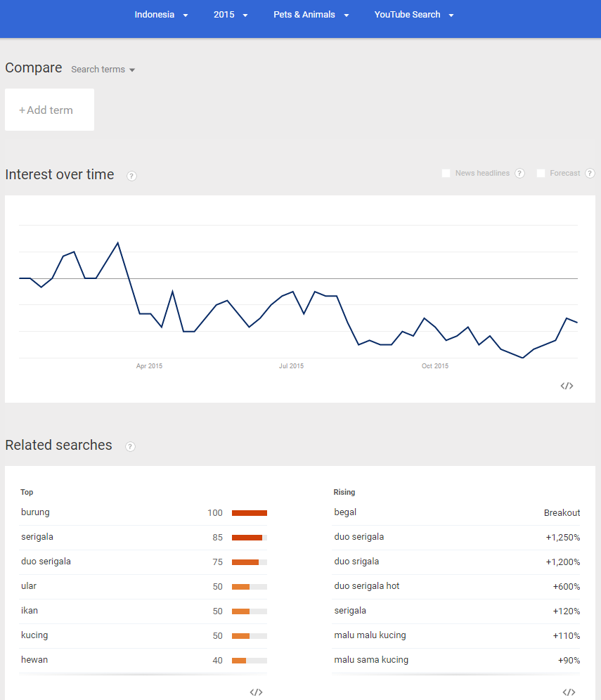The image size is (601, 700).
Task: Open the top search term duo serigala
Action: [x=46, y=562]
